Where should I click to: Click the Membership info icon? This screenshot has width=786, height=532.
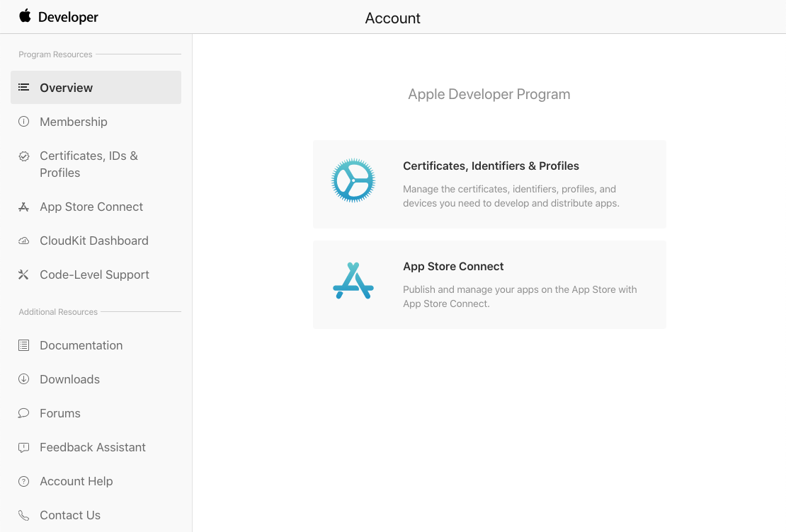pos(23,121)
